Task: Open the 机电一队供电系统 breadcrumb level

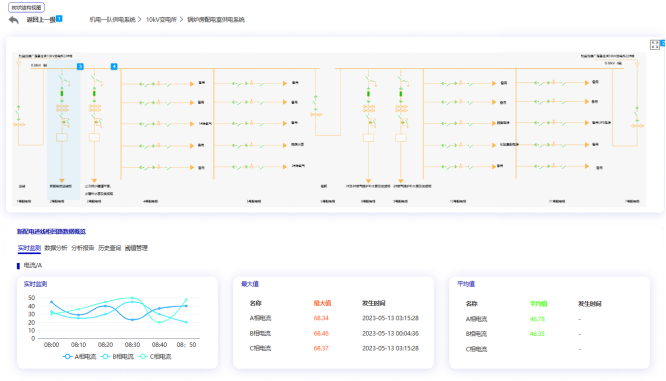Action: [112, 20]
